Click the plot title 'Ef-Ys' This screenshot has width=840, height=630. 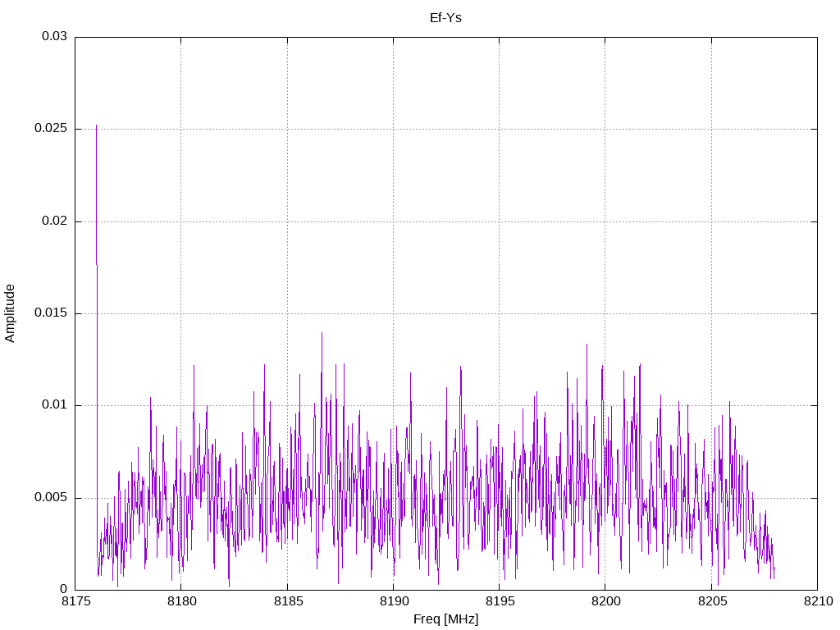[445, 18]
